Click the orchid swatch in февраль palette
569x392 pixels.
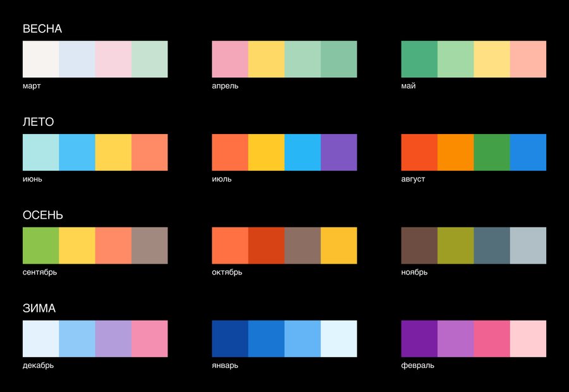pos(456,339)
